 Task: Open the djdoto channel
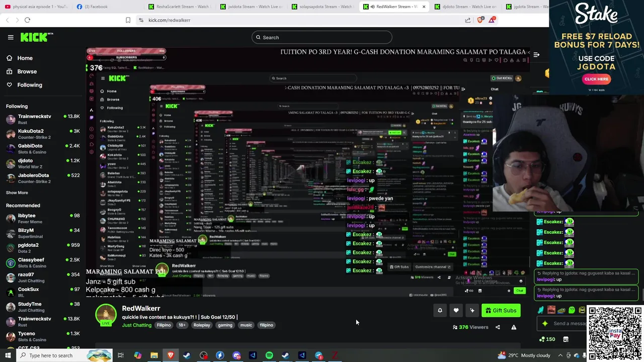(x=43, y=163)
